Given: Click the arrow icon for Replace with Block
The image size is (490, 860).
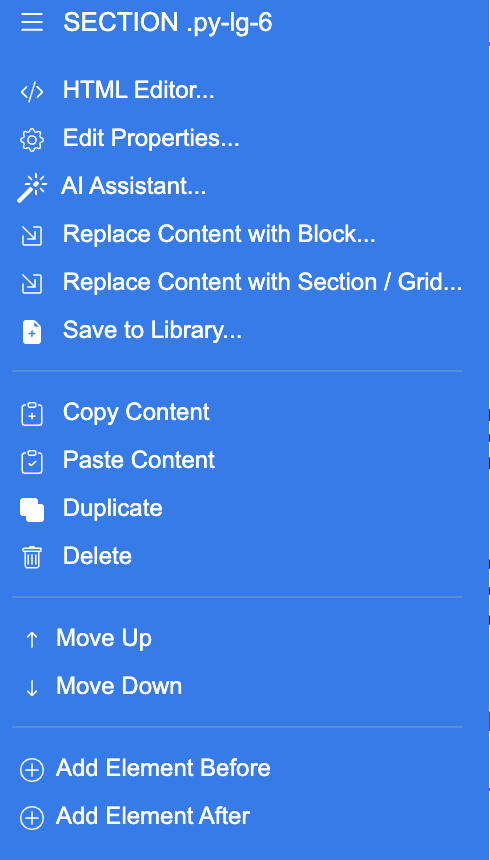Looking at the screenshot, I should pos(32,236).
